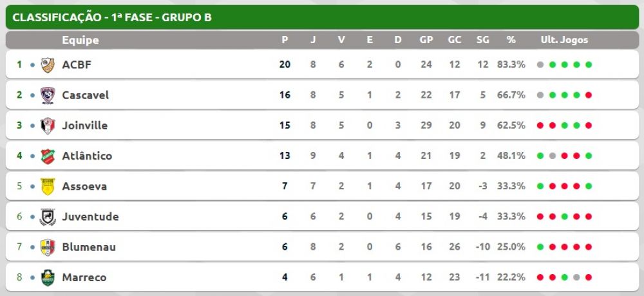The width and height of the screenshot is (644, 296).
Task: Select Atlântico's gray draw result dot
Action: 553,156
